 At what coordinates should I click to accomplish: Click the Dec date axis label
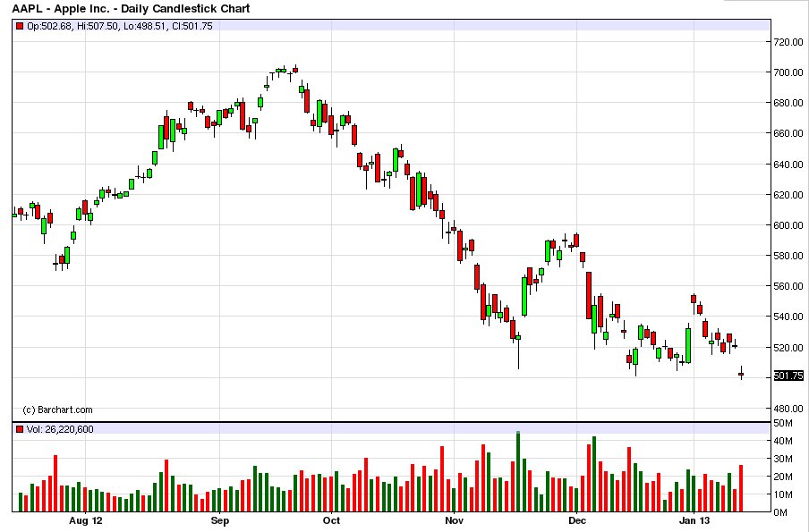tap(577, 520)
